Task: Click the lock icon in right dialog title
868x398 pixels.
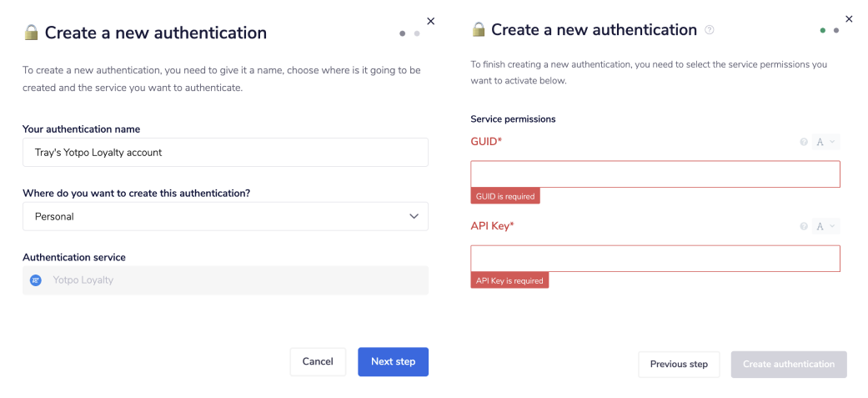Action: tap(479, 30)
